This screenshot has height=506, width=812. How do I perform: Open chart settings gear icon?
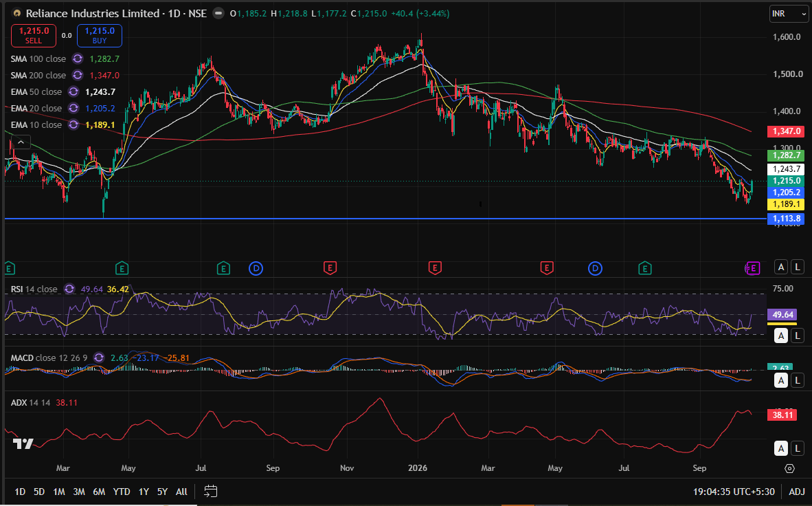pyautogui.click(x=789, y=468)
